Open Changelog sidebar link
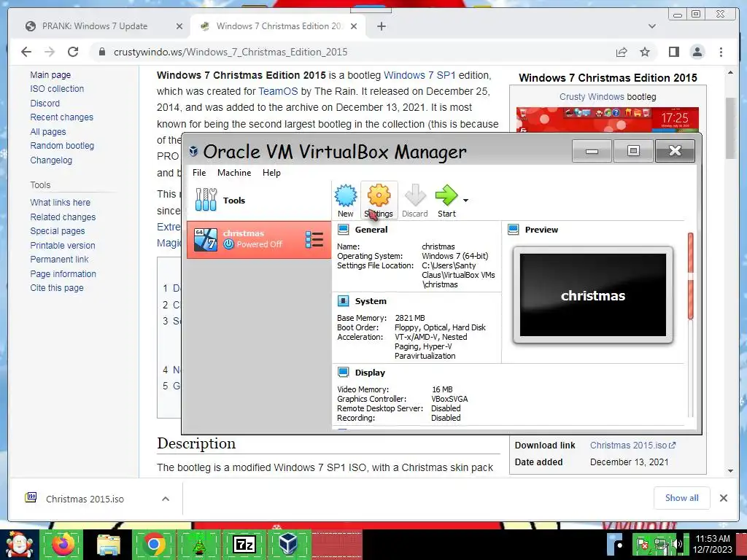Viewport: 747px width, 560px height. pos(51,160)
